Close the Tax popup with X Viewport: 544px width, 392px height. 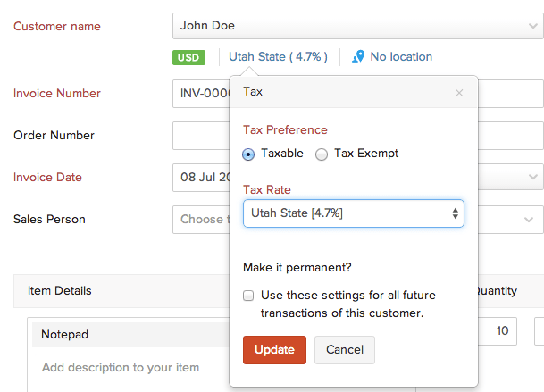[x=459, y=92]
